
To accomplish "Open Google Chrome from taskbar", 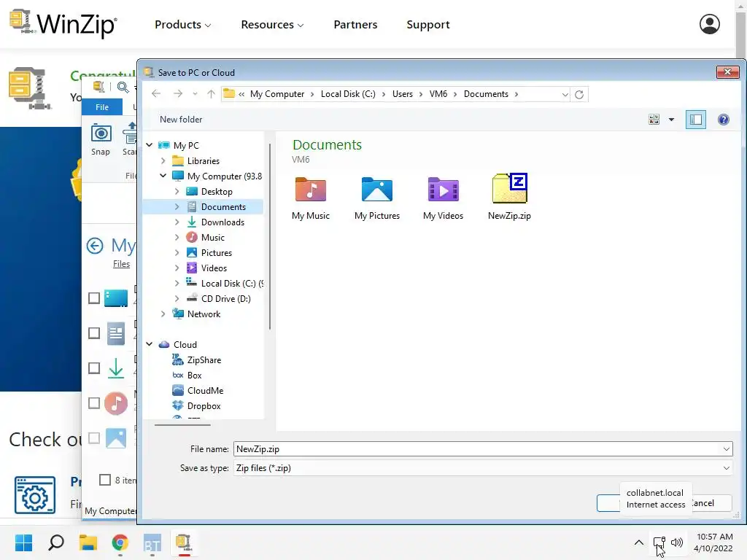I will point(120,542).
